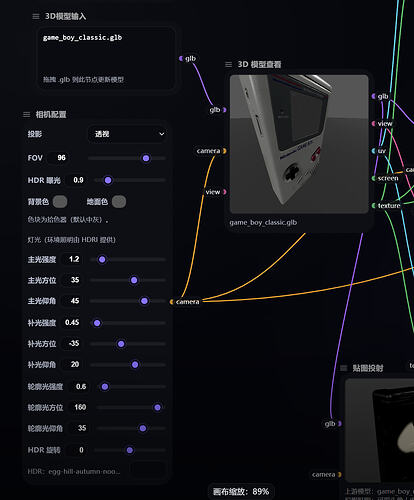Open the 投影 projection dropdown showing 透视
Viewport: 414px width, 500px height.
(x=128, y=134)
